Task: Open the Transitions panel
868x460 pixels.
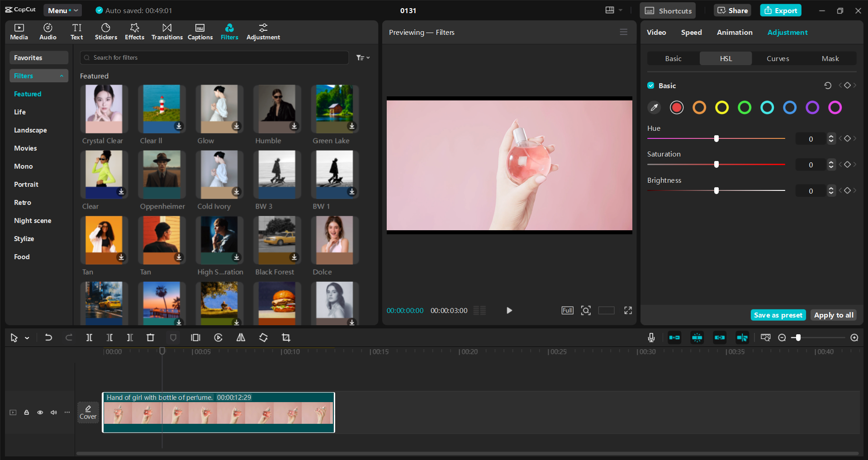Action: (167, 32)
